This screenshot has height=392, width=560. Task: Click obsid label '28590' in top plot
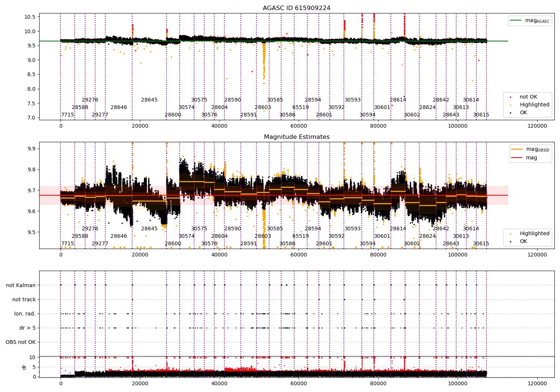[x=233, y=100]
